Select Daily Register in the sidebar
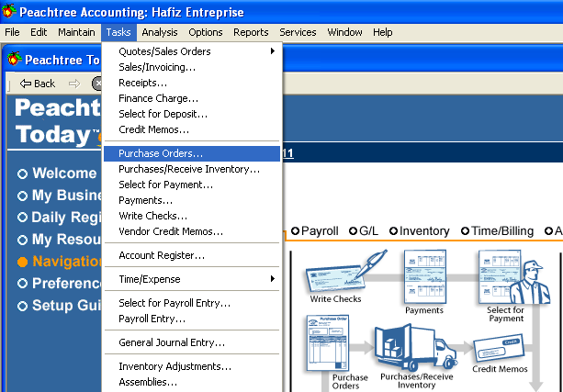 60,218
